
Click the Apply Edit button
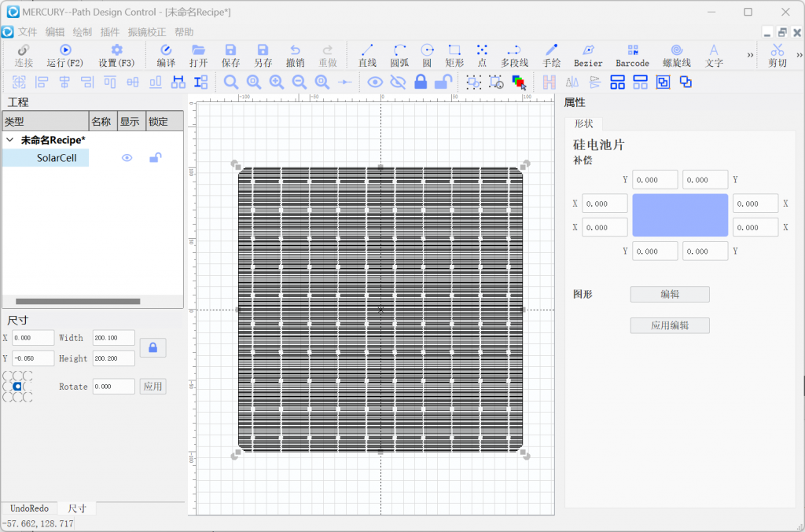click(x=670, y=326)
